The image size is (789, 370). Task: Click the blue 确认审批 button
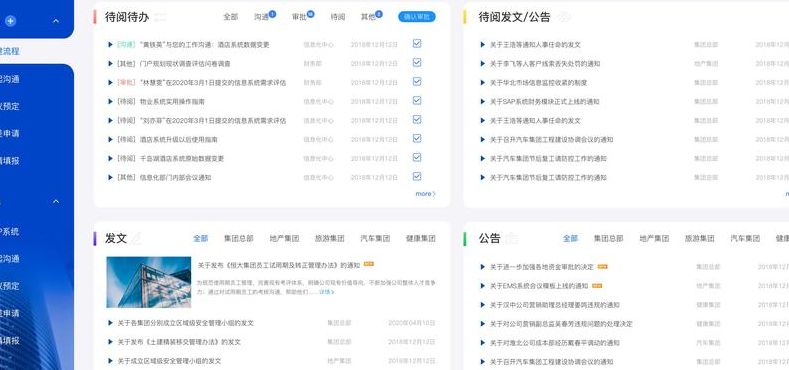point(417,17)
